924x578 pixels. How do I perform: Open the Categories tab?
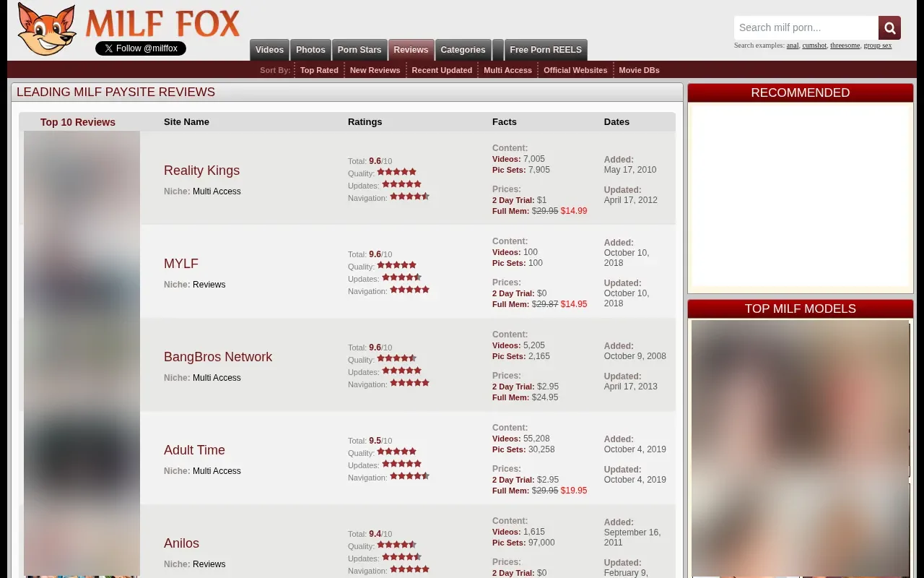pyautogui.click(x=463, y=50)
